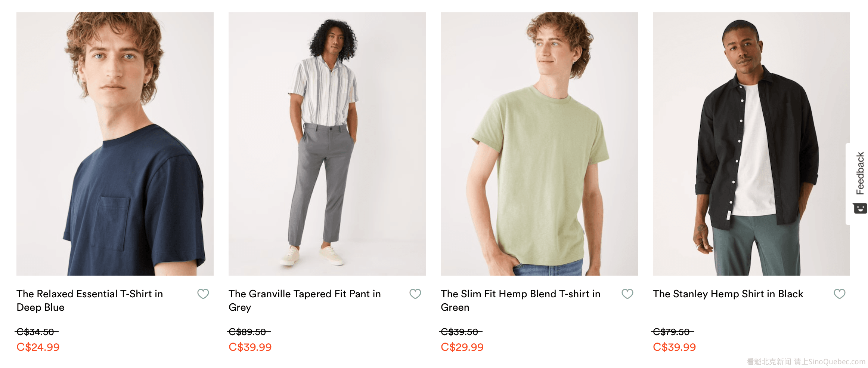Click the SinoQuebec.com watermark text
Viewport: 868px width, 368px height.
point(837,362)
